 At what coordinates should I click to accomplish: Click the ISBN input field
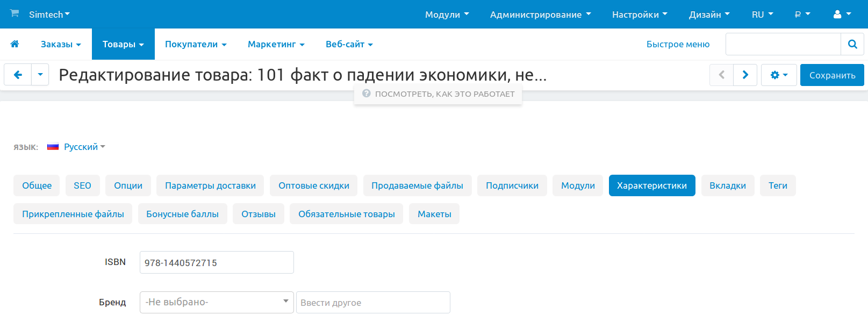tap(217, 262)
